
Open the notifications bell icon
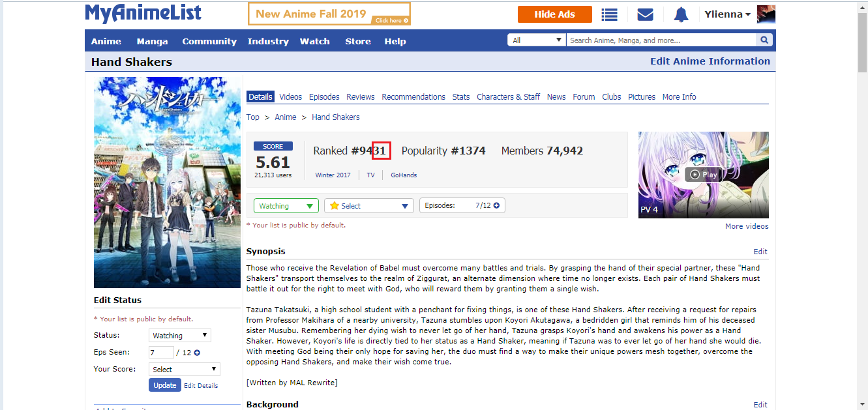(x=681, y=14)
